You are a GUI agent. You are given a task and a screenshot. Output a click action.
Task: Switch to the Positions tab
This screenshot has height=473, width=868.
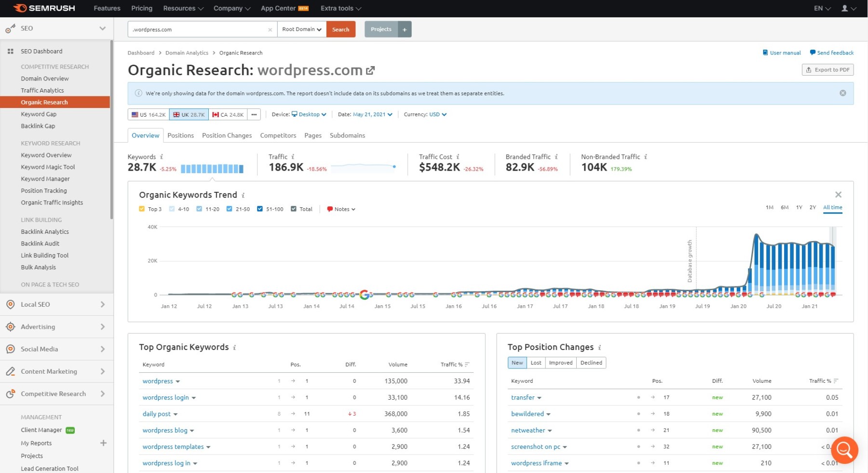click(180, 135)
